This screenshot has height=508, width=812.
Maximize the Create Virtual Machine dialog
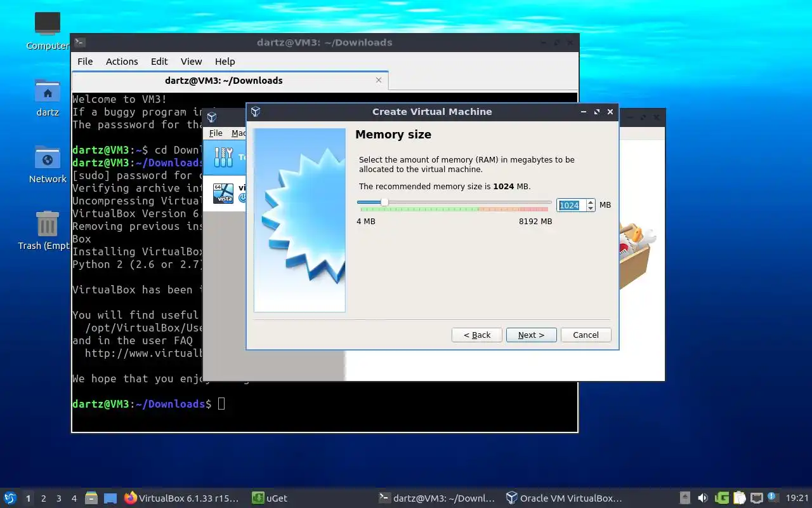coord(597,112)
